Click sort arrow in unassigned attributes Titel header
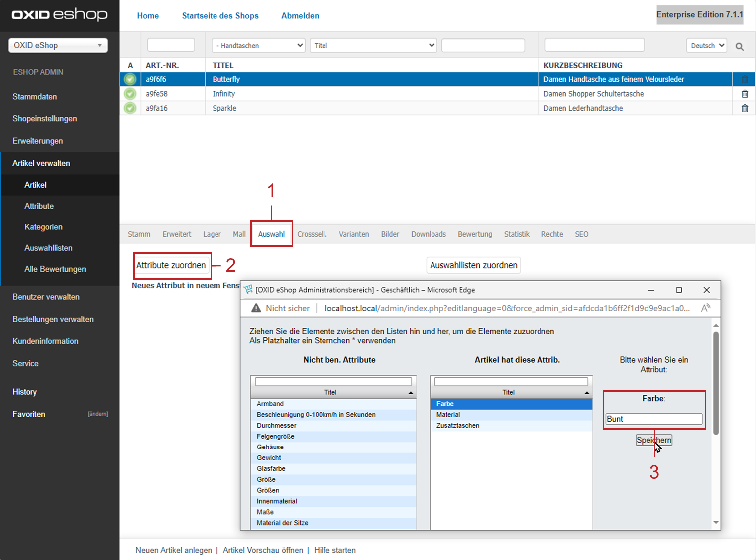 tap(411, 393)
